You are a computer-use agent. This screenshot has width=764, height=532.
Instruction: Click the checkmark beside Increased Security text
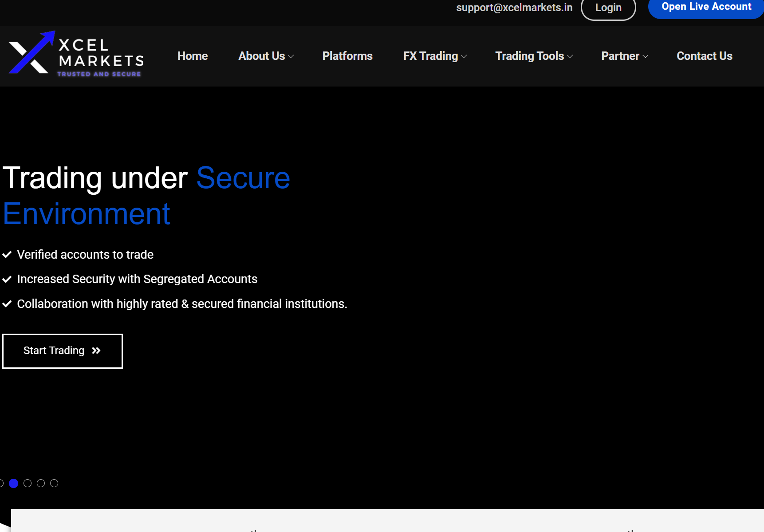click(7, 279)
